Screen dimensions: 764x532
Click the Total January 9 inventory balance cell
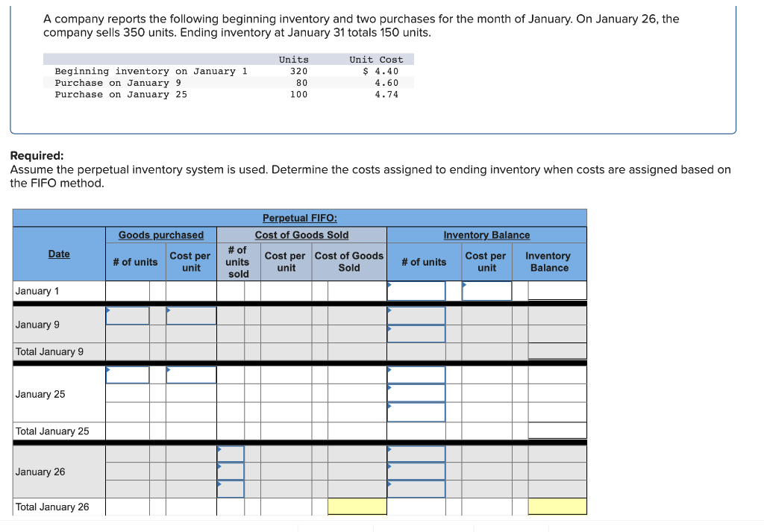pyautogui.click(x=557, y=351)
